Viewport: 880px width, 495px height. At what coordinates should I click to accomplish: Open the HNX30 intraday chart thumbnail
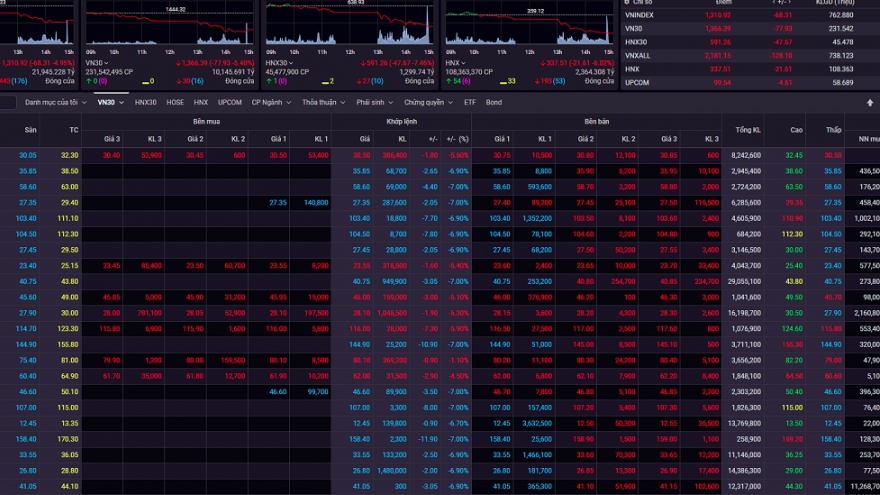click(350, 26)
